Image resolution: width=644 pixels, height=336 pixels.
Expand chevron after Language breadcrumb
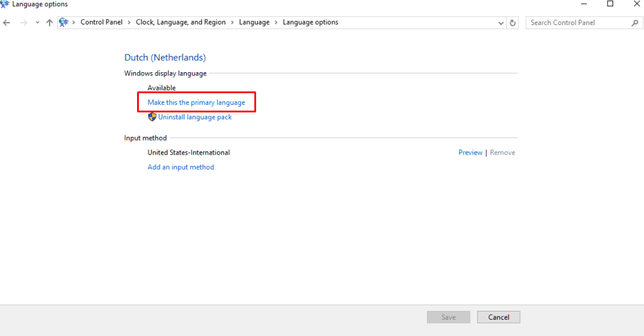(x=276, y=23)
